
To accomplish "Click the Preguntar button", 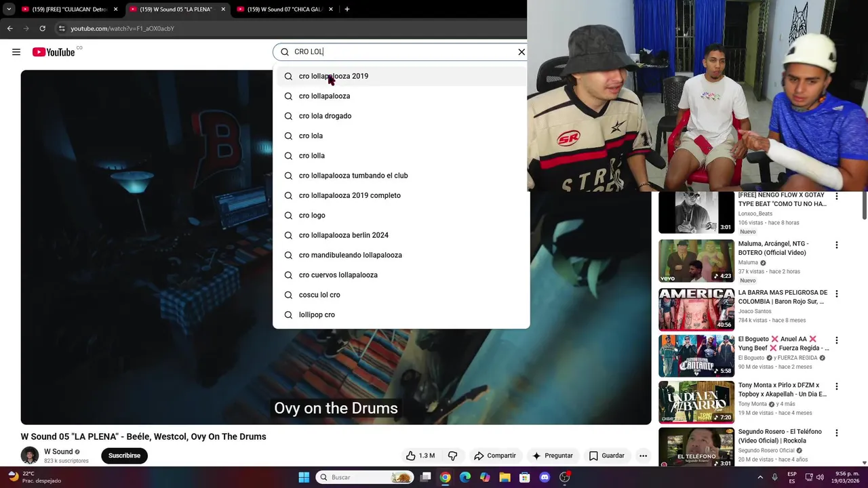I will click(553, 455).
